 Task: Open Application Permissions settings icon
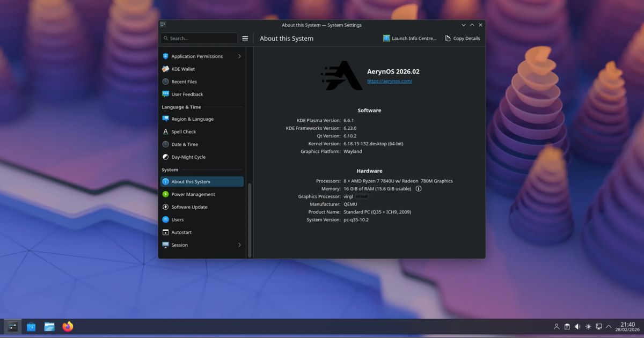[x=166, y=56]
